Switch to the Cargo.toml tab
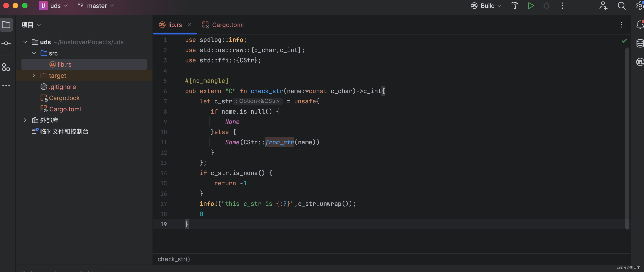This screenshot has width=644, height=272. coord(223,25)
